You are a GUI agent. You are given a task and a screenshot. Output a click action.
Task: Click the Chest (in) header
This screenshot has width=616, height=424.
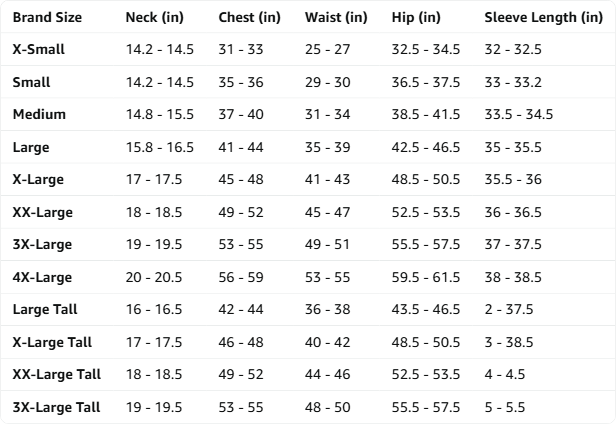(249, 17)
